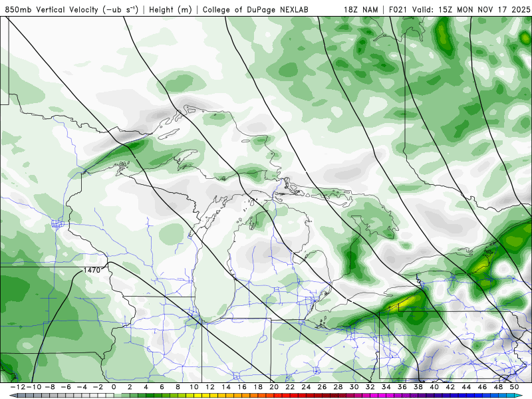Click the "18" color scale label
The width and height of the screenshot is (532, 399).
click(x=258, y=387)
